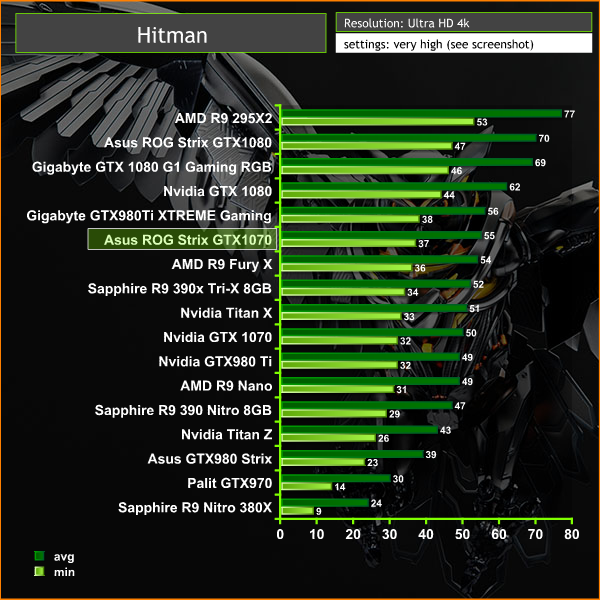This screenshot has height=600, width=600.
Task: Select the AMD R9 Fury X label
Action: pos(222,264)
